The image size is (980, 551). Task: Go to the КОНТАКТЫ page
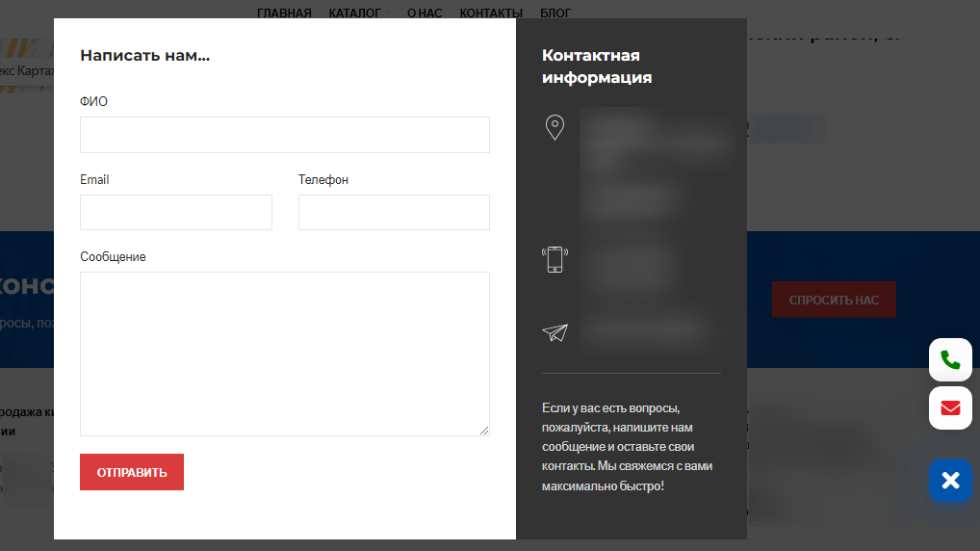point(491,13)
